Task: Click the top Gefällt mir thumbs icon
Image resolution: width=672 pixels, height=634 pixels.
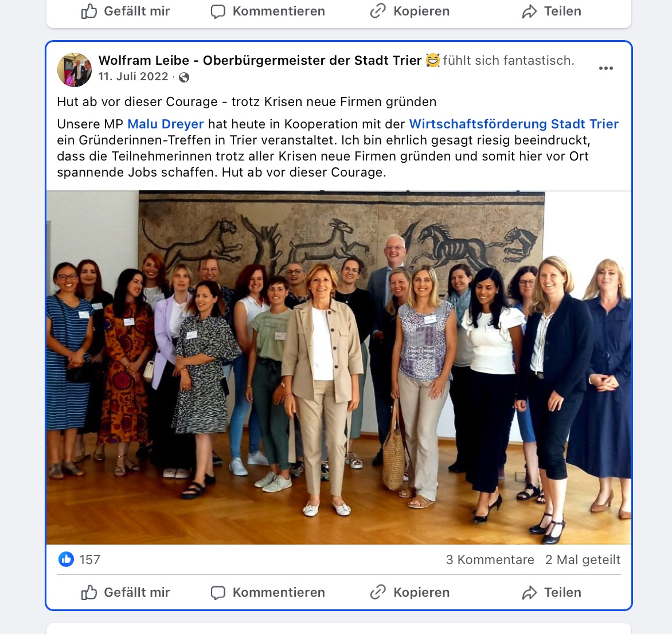Action: [x=89, y=11]
